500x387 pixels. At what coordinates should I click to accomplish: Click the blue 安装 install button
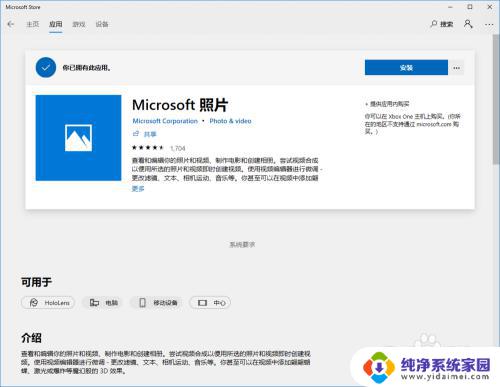click(406, 68)
